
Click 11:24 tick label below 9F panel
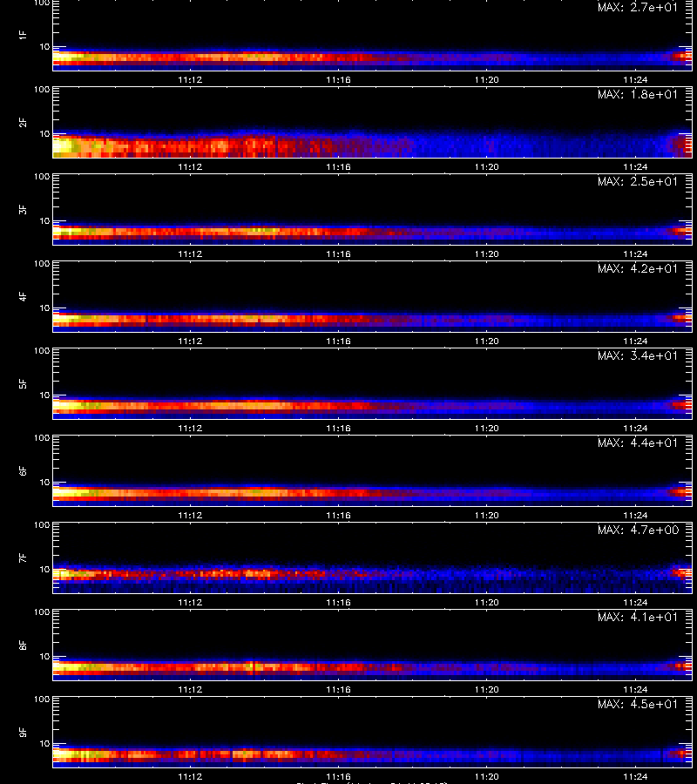pyautogui.click(x=635, y=776)
